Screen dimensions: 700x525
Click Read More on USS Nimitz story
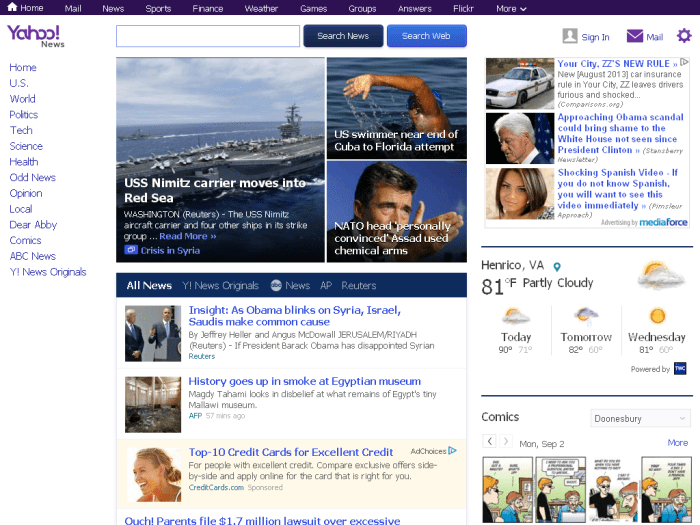188,236
